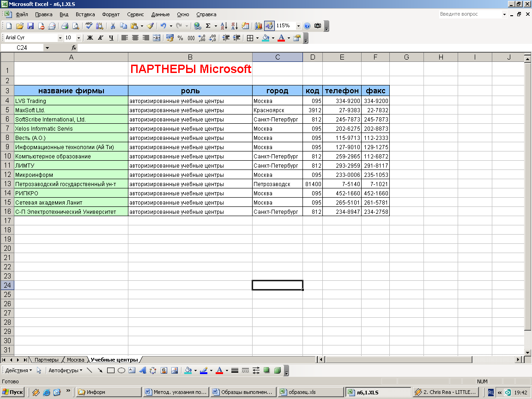Viewport: 532px width, 399px height.
Task: Open the Вставка menu
Action: point(85,14)
